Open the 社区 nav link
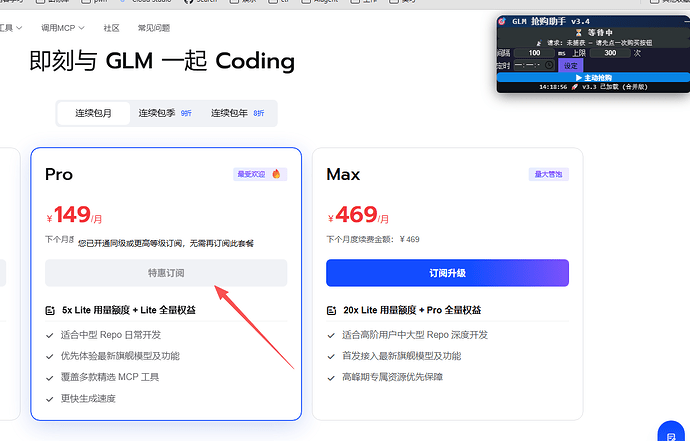The width and height of the screenshot is (690, 441). pos(111,28)
